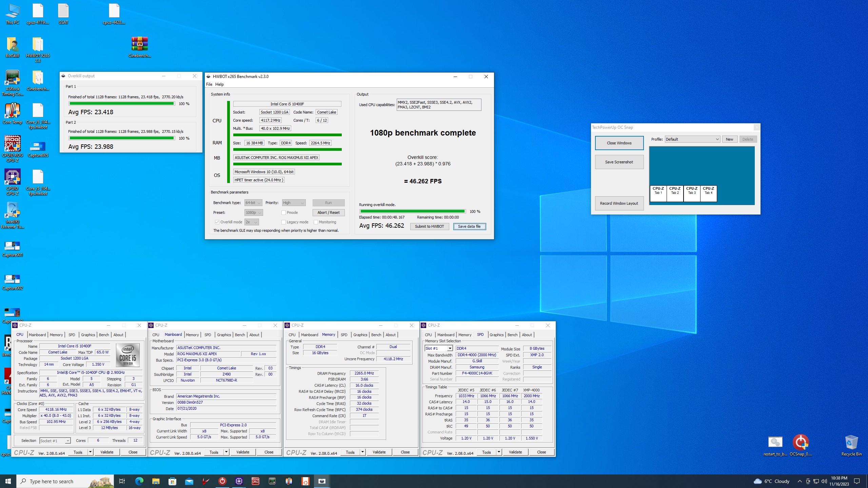Select CPU-Z Tab 3 thumbnail in OC Snap
Viewport: 868px width, 488px height.
(692, 194)
